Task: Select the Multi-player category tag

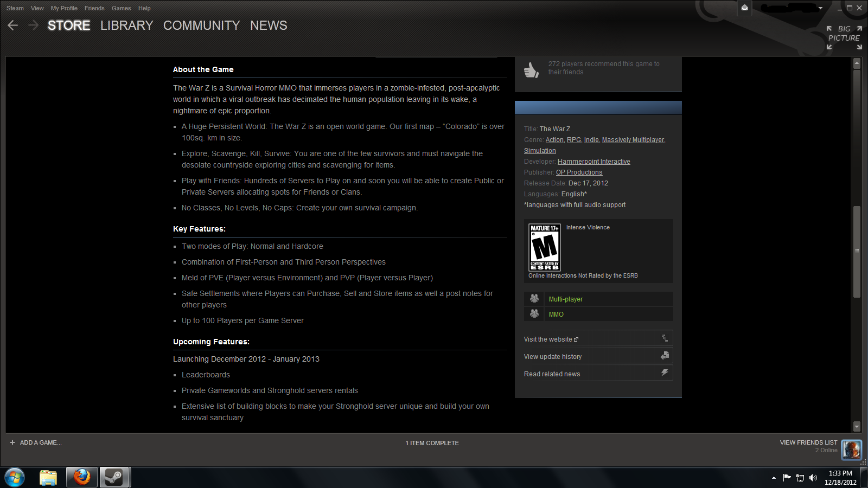Action: pyautogui.click(x=565, y=299)
